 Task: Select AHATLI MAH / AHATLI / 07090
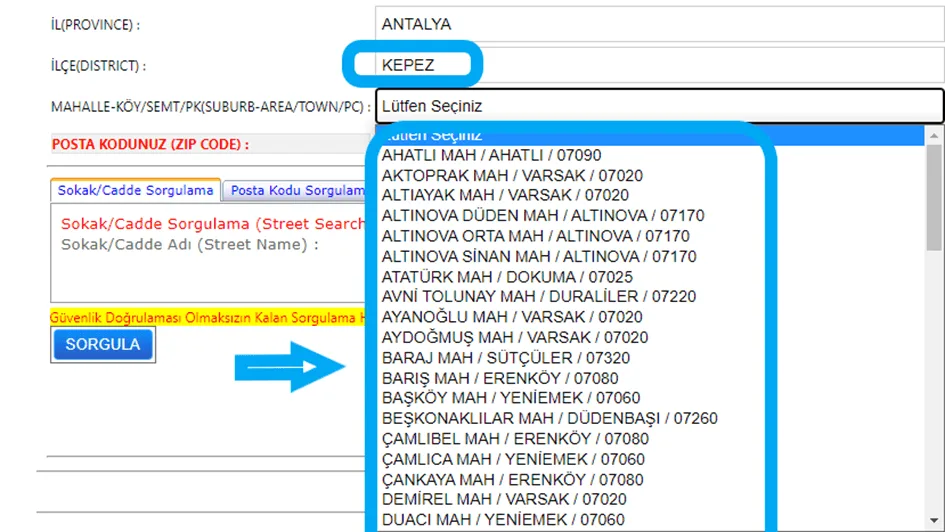(650, 155)
